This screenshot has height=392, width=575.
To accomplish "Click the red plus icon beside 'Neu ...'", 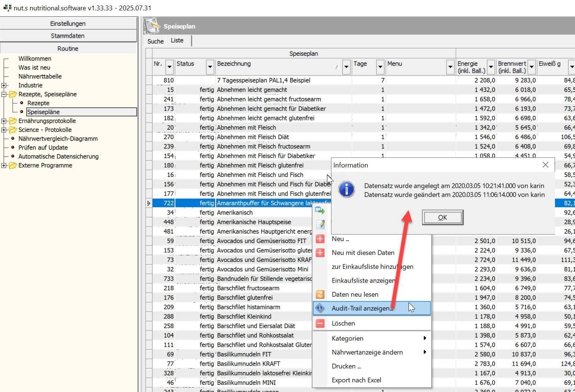I will pos(320,239).
